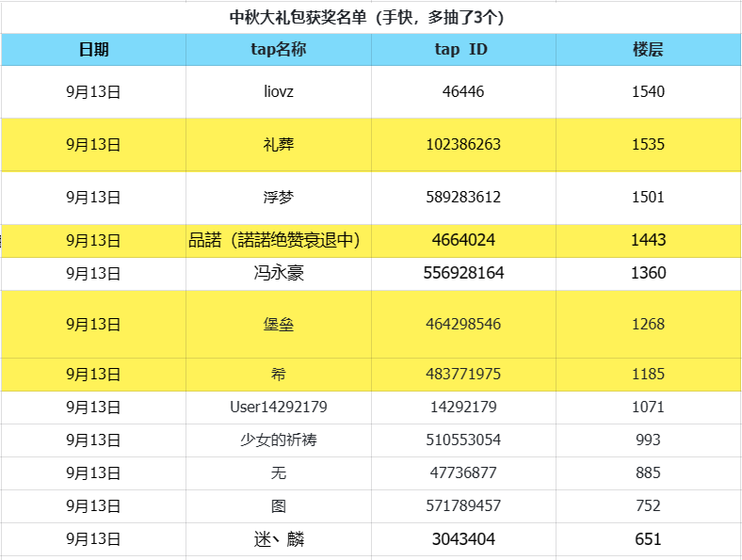742x560 pixels.
Task: Click the yellow cell with name 礼葬
Action: point(278,144)
